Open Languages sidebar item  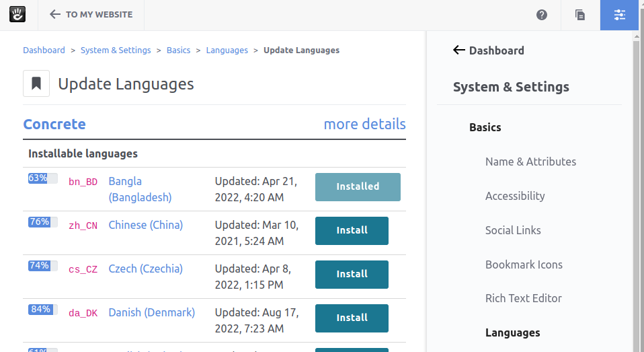(x=512, y=332)
